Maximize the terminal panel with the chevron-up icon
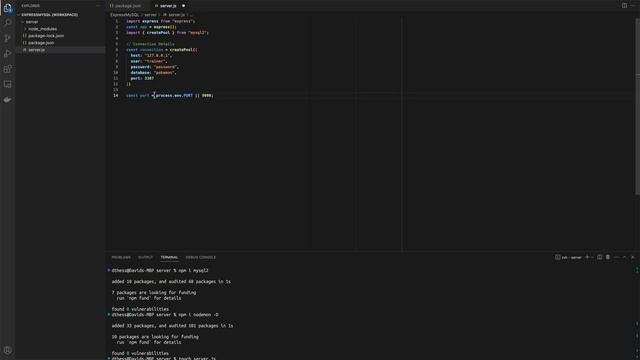 click(x=624, y=257)
